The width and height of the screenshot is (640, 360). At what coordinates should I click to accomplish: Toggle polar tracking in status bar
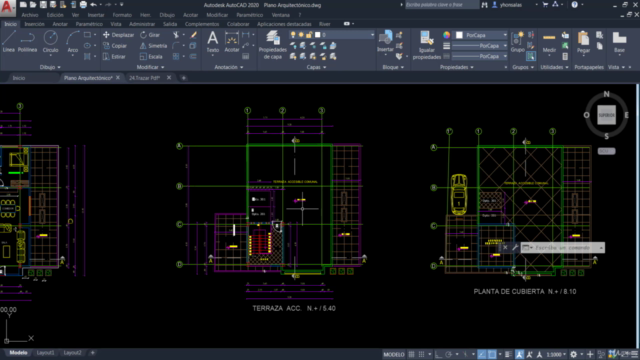click(x=449, y=354)
